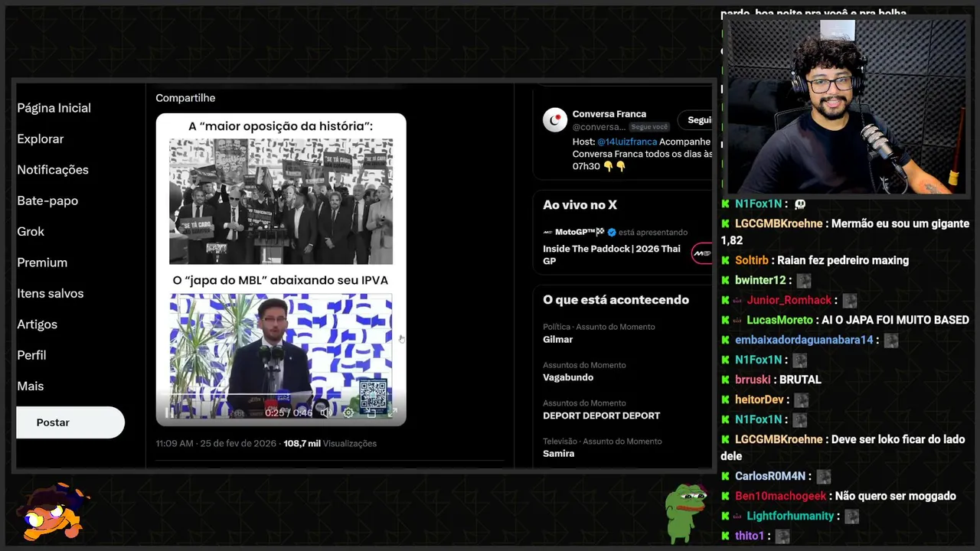Screen dimensions: 980x551
Task: Click chat username CarlosR0M4N
Action: pos(771,476)
